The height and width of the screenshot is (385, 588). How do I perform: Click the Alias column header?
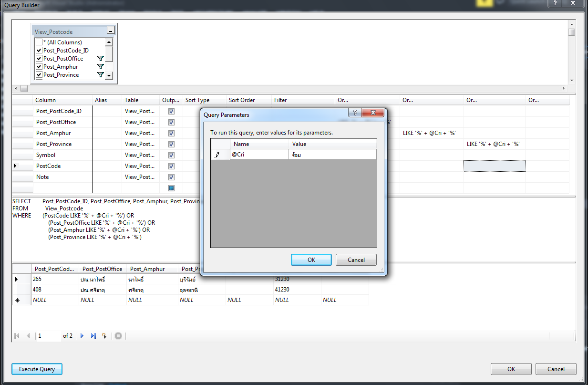click(107, 100)
